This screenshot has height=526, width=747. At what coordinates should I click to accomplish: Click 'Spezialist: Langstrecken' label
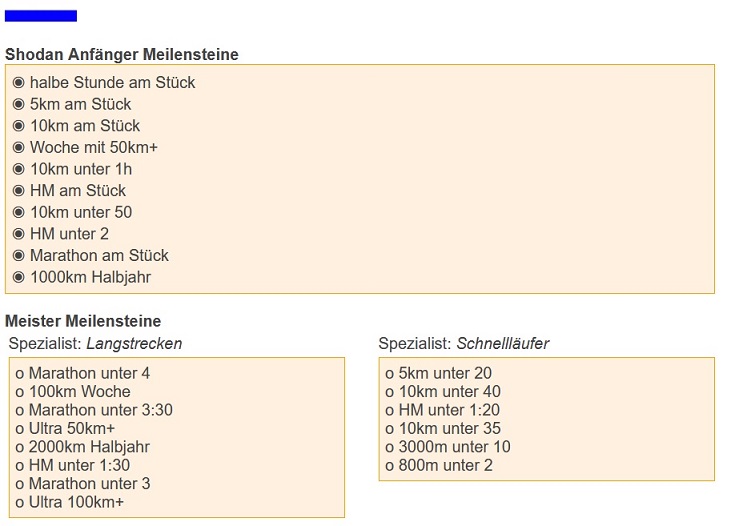pos(95,344)
